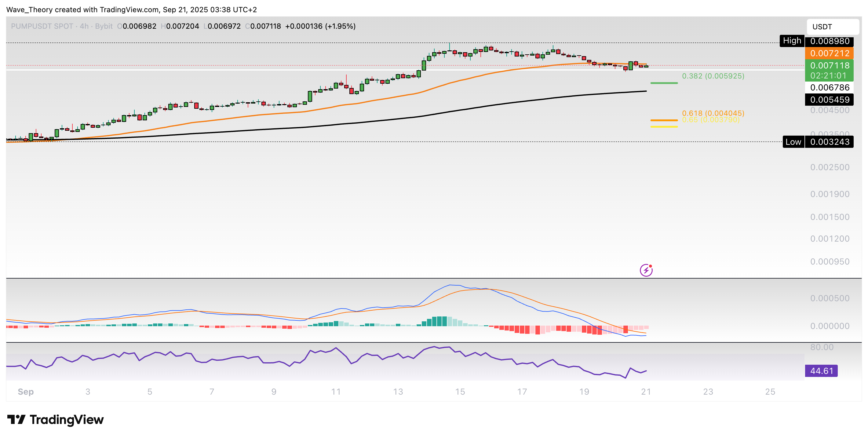Open the USDT currency selector

[x=832, y=27]
